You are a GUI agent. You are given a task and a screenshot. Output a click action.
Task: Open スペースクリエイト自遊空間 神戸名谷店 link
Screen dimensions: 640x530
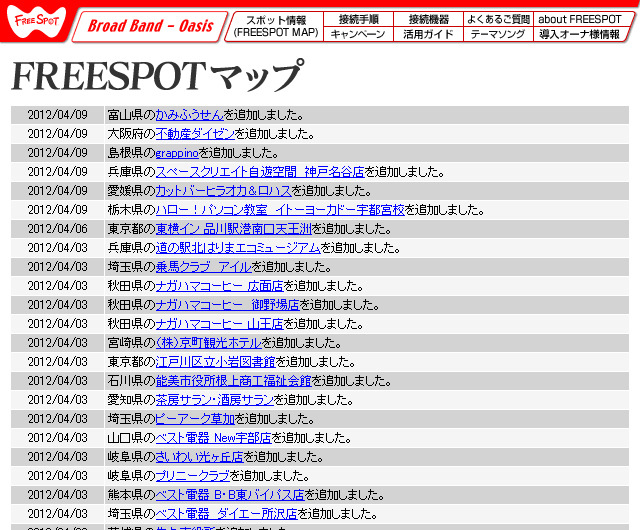coord(260,172)
